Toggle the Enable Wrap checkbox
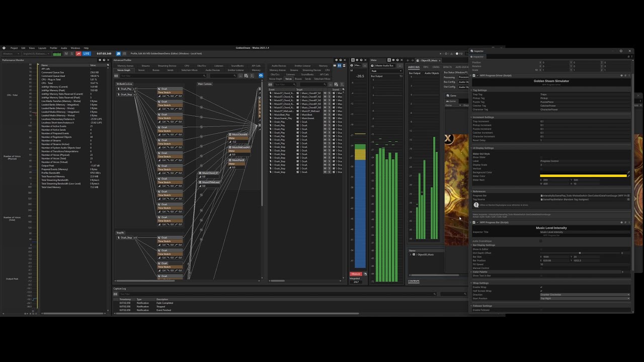 point(541,287)
